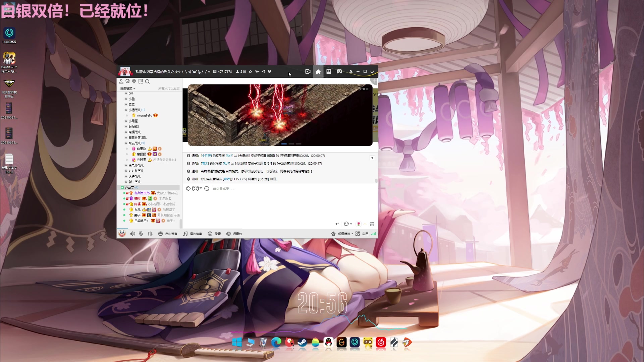The width and height of the screenshot is (644, 362).
Task: Report the channel via the shield icon
Action: coord(269,71)
